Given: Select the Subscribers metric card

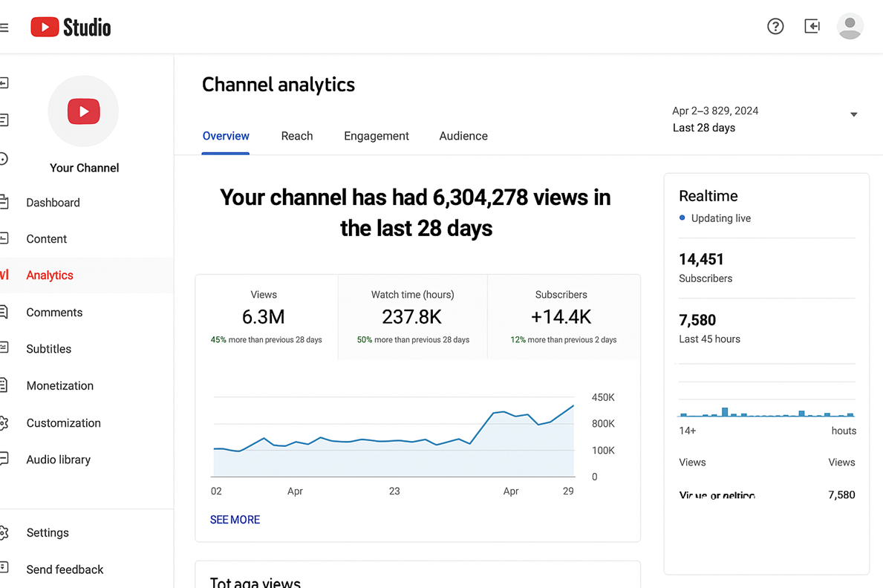Looking at the screenshot, I should point(561,317).
